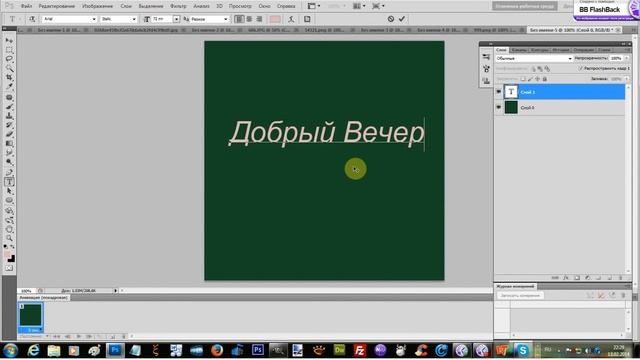Click the text color swatch in options bar
This screenshot has width=640, height=360.
pos(275,19)
